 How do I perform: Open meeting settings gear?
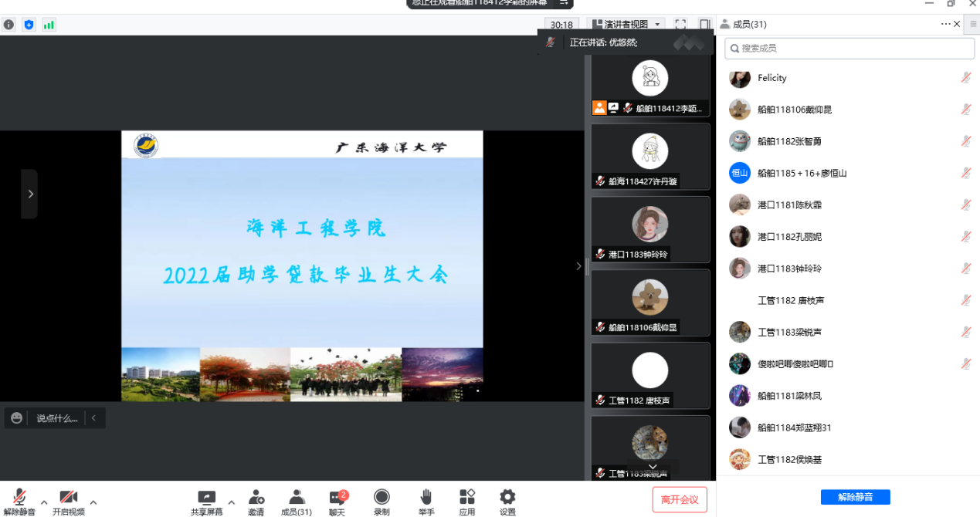point(507,498)
